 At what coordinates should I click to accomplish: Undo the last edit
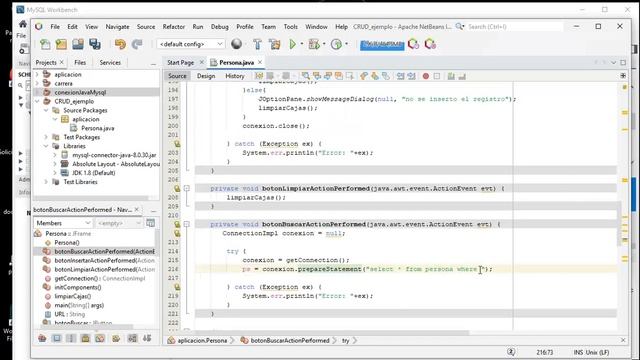point(120,44)
